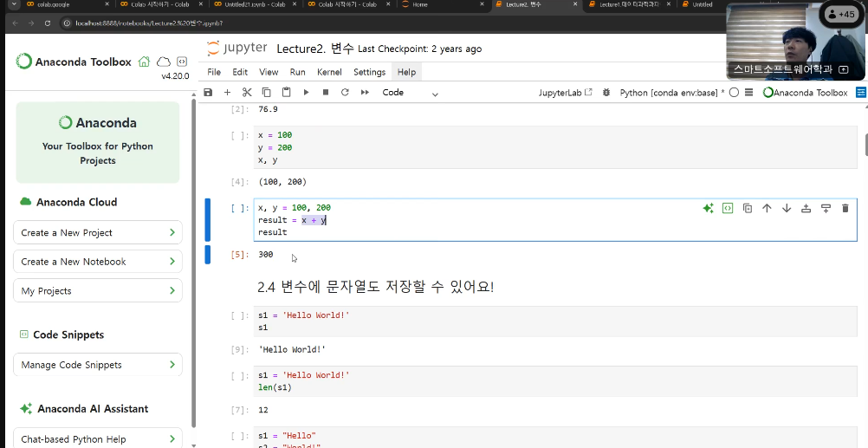Switch to Untitled21.ipynb Colab tab

(256, 4)
